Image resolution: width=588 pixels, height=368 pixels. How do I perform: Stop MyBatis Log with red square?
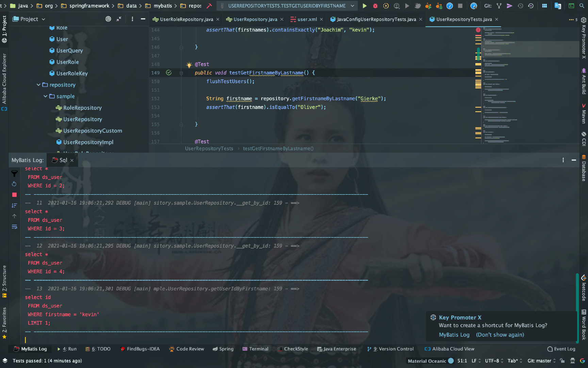pos(14,195)
